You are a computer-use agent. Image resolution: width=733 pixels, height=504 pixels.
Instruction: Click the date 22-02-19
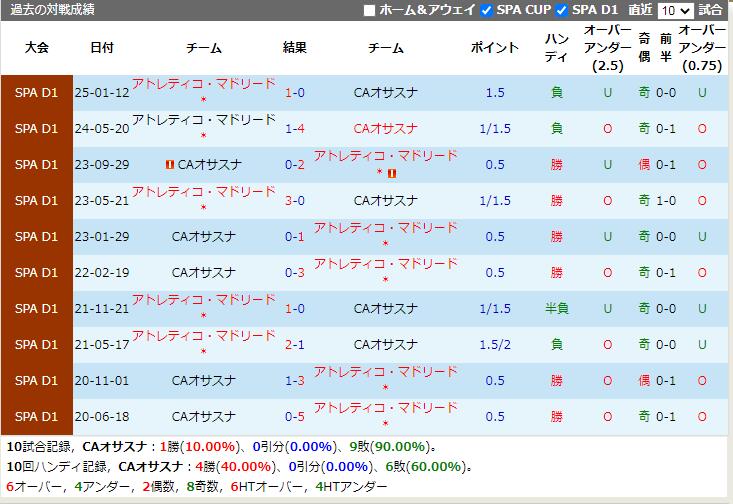[102, 273]
